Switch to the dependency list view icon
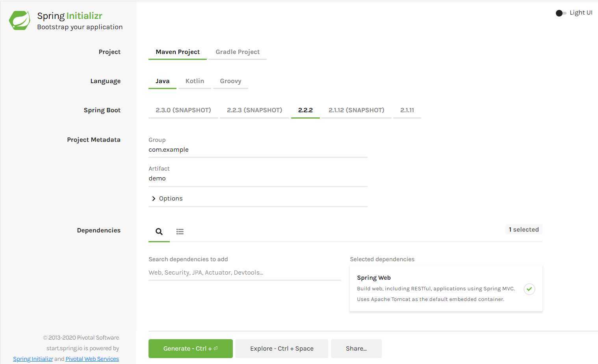The image size is (598, 364). coord(180,232)
